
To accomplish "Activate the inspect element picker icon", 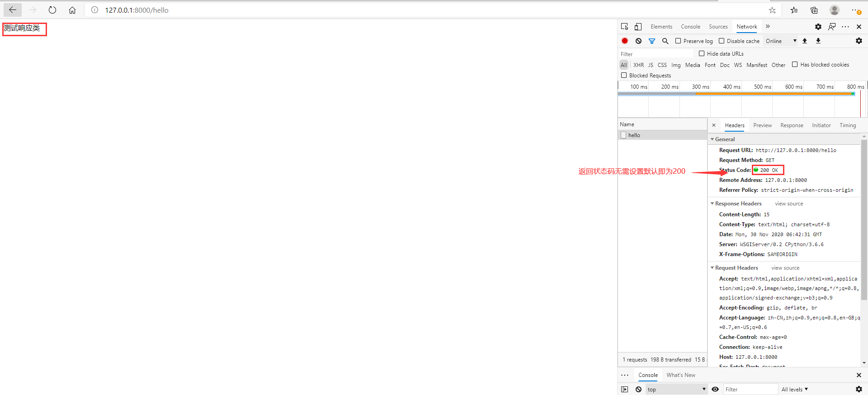I will coord(625,27).
